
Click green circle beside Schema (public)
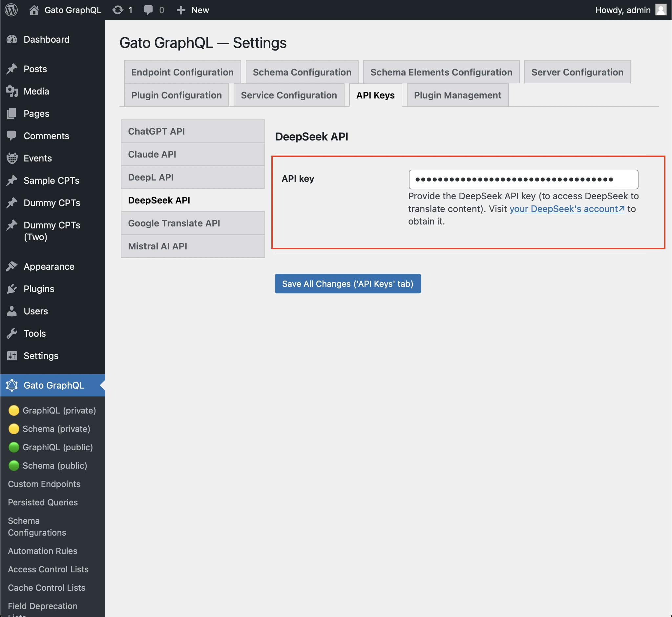pyautogui.click(x=14, y=465)
